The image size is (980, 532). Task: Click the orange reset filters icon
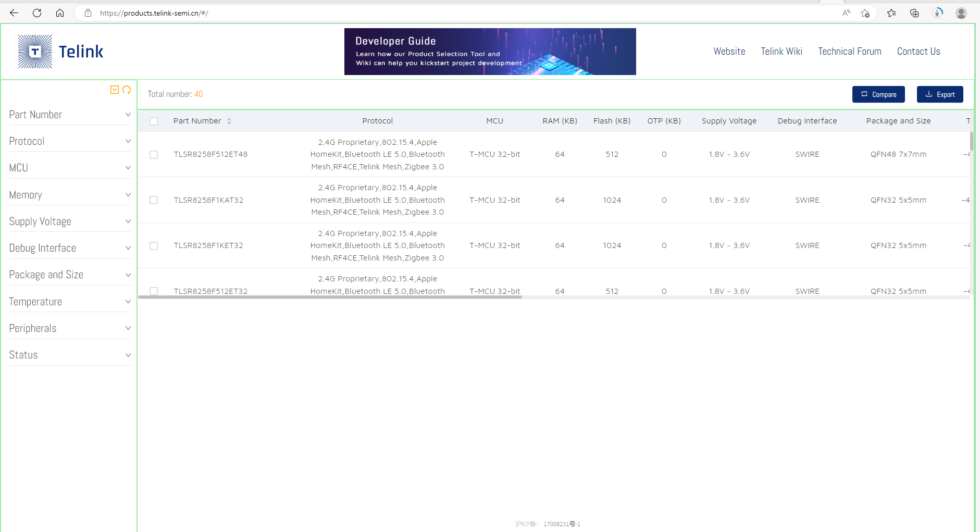(127, 90)
